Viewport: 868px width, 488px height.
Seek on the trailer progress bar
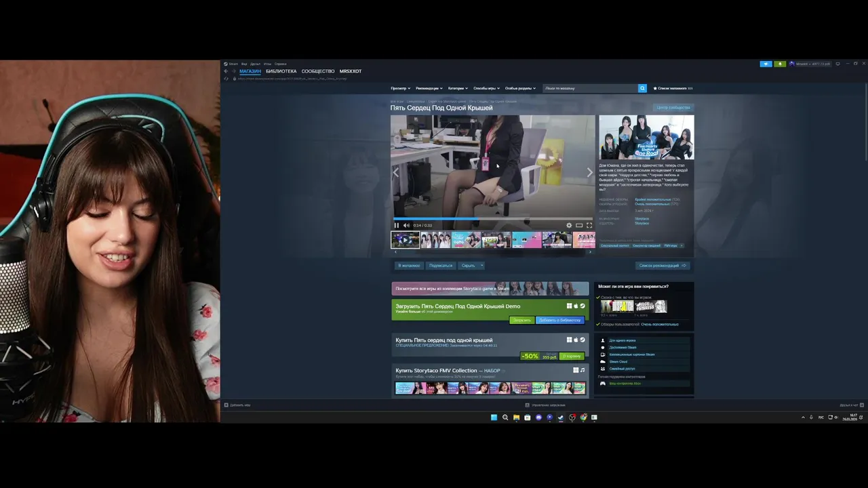(x=492, y=219)
